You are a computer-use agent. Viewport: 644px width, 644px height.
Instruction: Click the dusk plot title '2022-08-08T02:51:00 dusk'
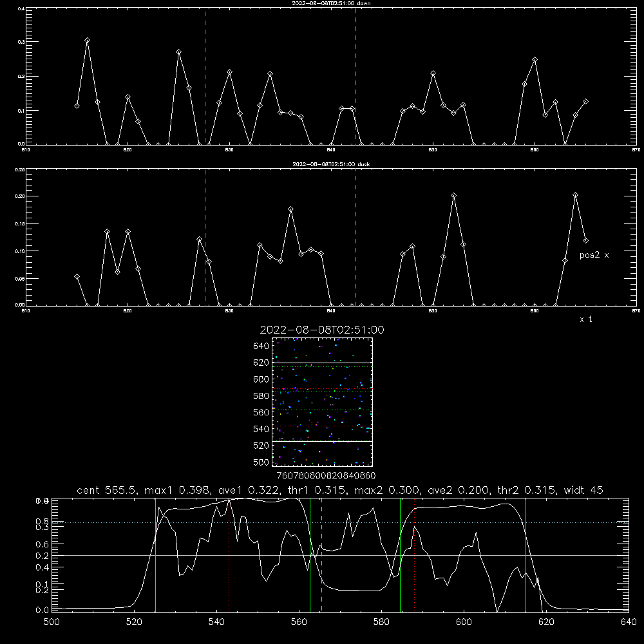[331, 164]
